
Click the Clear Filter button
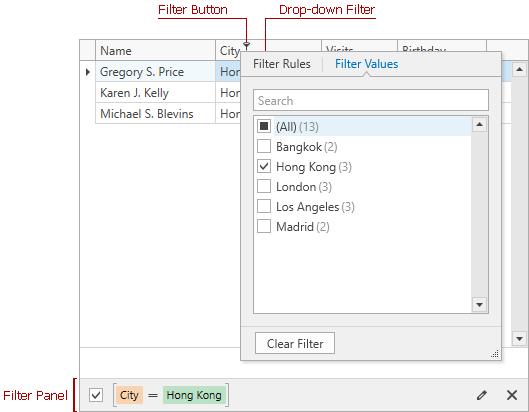click(x=295, y=343)
